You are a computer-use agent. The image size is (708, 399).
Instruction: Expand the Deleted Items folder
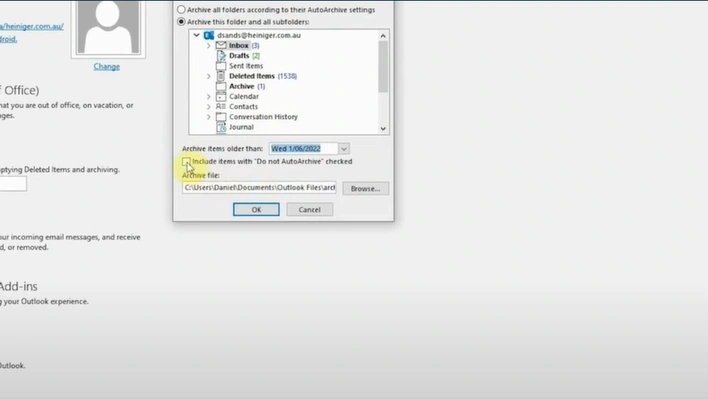point(209,76)
